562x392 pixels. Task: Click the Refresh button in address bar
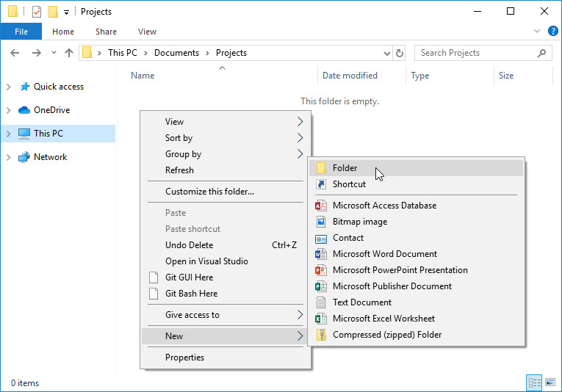point(400,53)
